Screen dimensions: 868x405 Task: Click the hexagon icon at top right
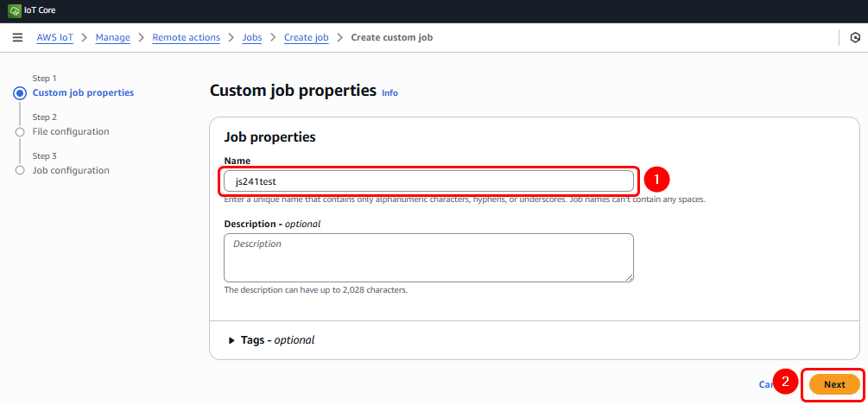[x=855, y=37]
